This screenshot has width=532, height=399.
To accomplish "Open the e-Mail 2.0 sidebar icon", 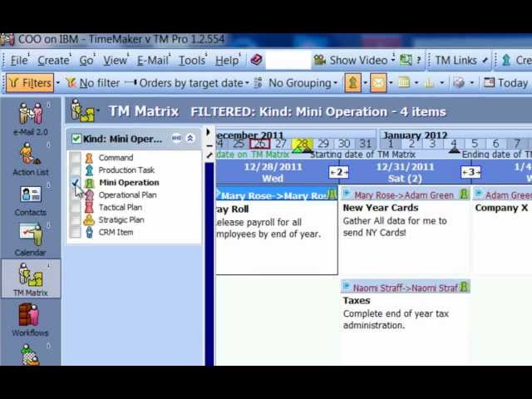I will 31,118.
